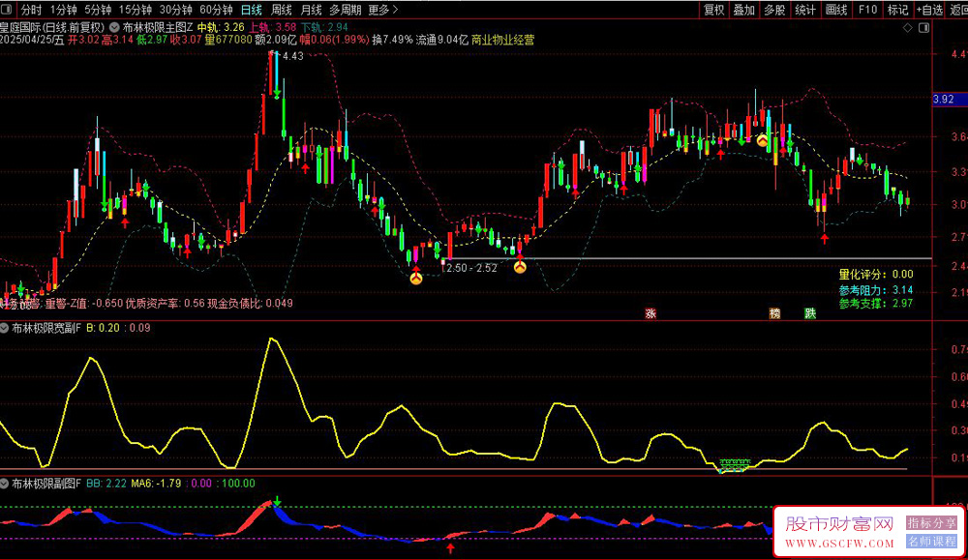Activate the 画线 drawing tool
Screen dimensions: 968x560
(x=836, y=10)
